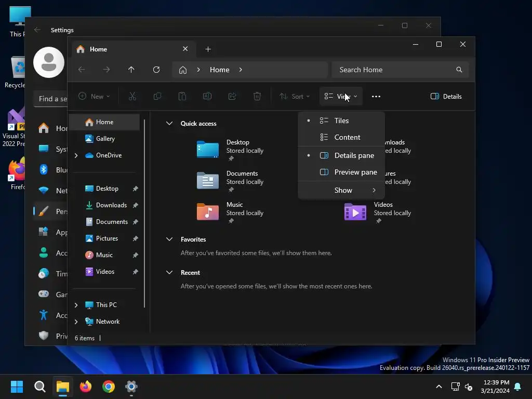Screen dimensions: 532x399
Task: Click the Delete trash can icon
Action: tap(257, 96)
